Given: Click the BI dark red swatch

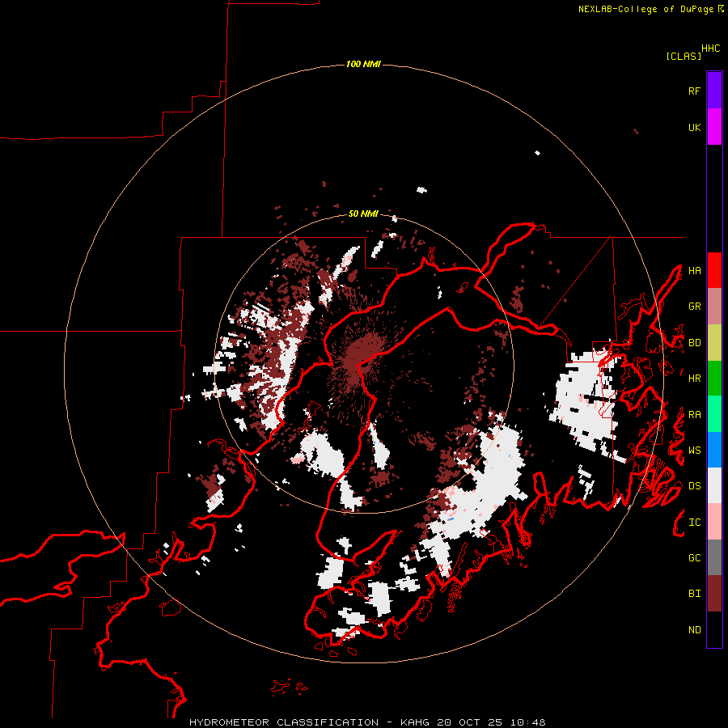Looking at the screenshot, I should point(714,594).
